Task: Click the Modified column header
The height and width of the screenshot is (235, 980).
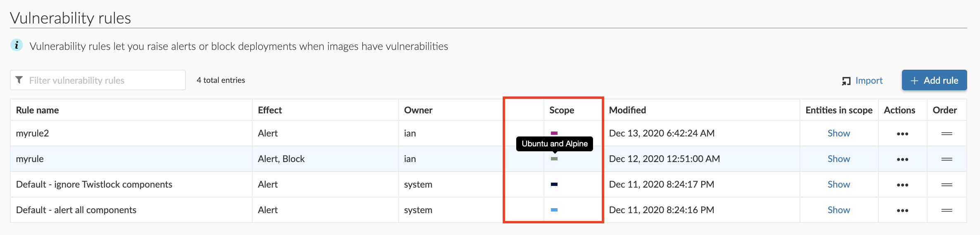Action: (627, 110)
